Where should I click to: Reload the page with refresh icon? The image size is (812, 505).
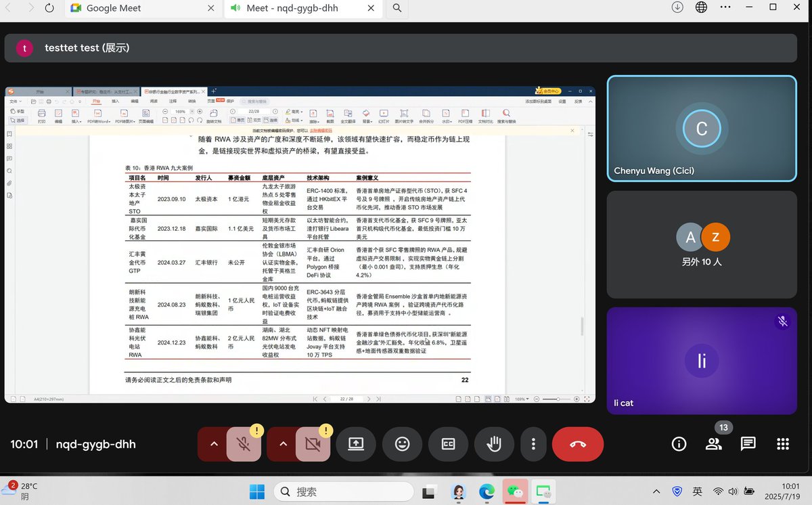(49, 8)
